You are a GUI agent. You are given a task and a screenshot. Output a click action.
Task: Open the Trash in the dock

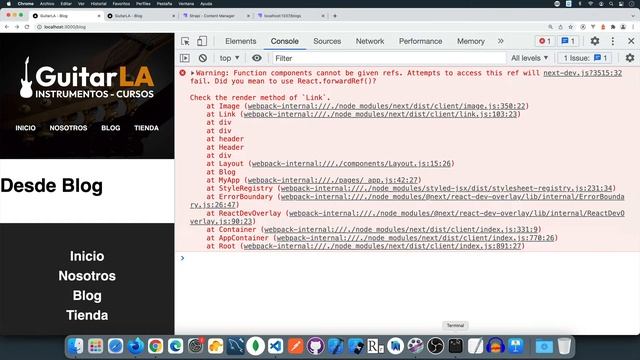[564, 346]
